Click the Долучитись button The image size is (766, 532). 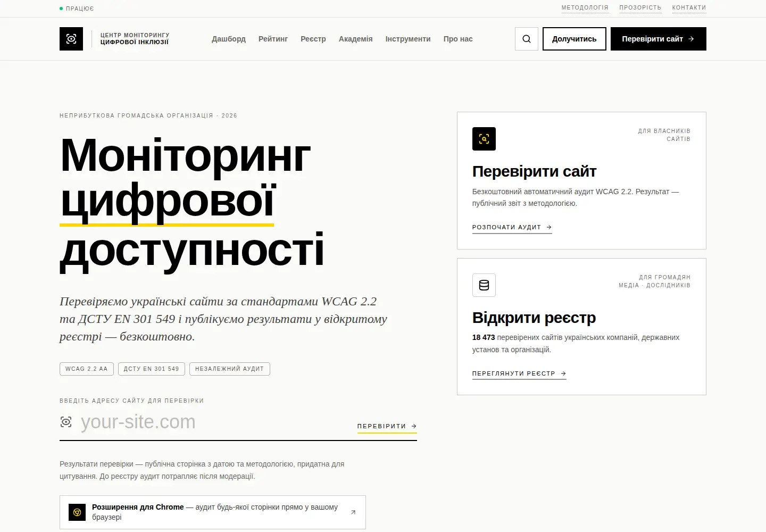(x=574, y=39)
